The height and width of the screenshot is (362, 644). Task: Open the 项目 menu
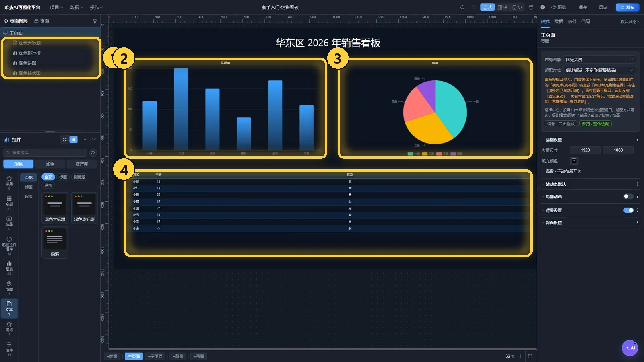coord(56,7)
